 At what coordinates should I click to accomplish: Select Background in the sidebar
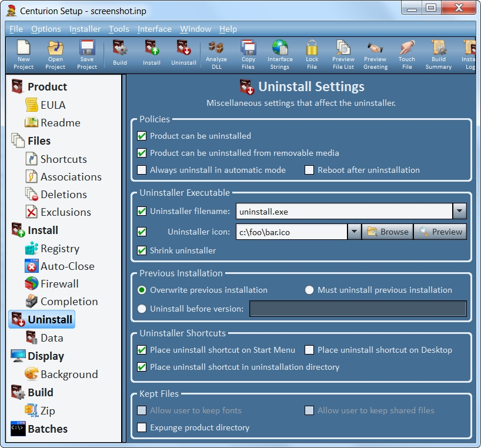[x=62, y=374]
